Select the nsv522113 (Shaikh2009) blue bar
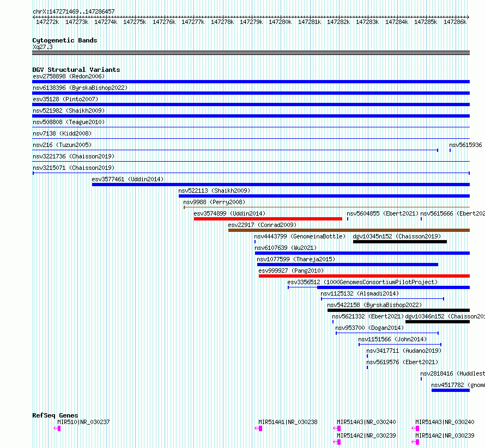The image size is (485, 448). coord(324,196)
